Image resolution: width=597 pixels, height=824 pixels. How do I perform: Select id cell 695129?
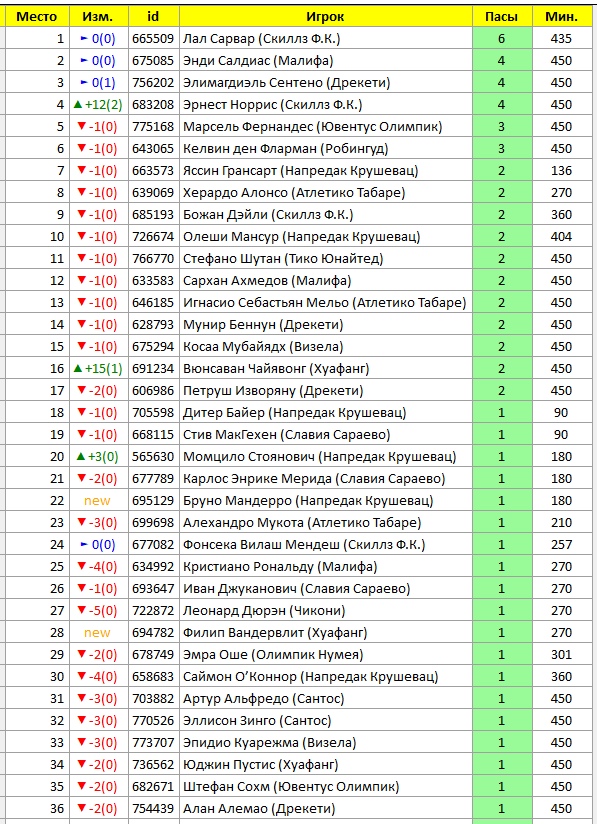(153, 500)
